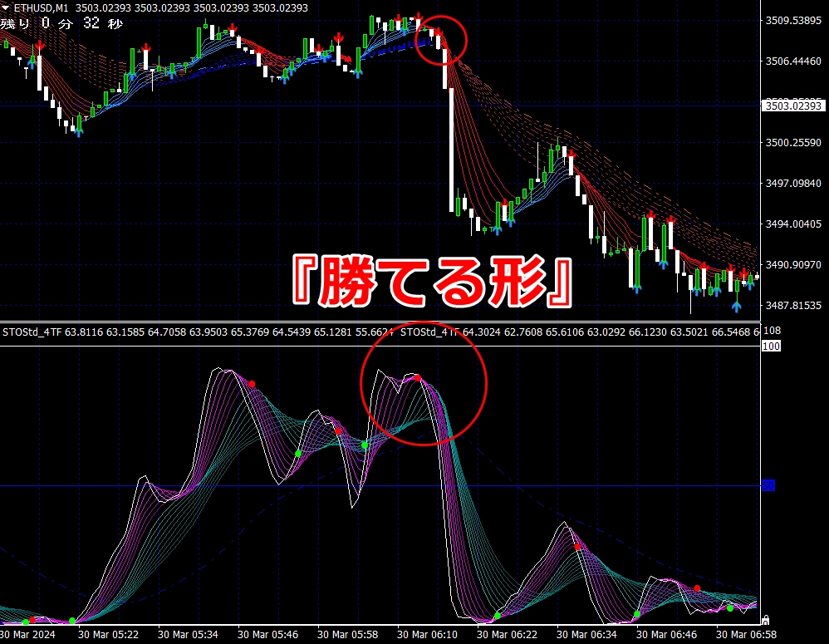Image resolution: width=829 pixels, height=644 pixels.
Task: Click the ETHUSD,M1 symbol label
Action: tap(41, 8)
